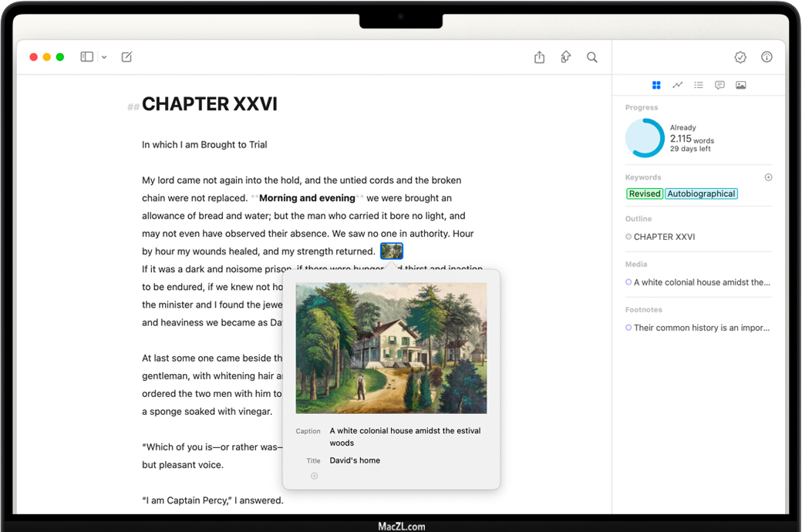Switch to the comments bubble tab
The width and height of the screenshot is (802, 532).
[x=719, y=85]
